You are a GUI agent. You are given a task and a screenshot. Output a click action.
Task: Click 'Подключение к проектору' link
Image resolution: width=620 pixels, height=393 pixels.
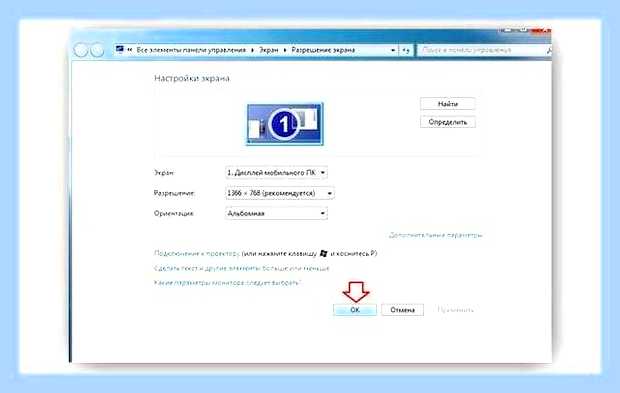(197, 253)
